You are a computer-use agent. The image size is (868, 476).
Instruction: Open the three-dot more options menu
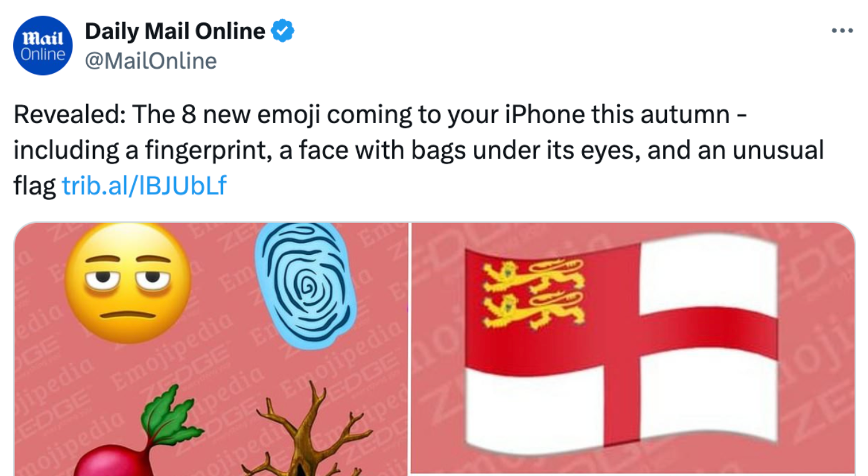tap(842, 31)
